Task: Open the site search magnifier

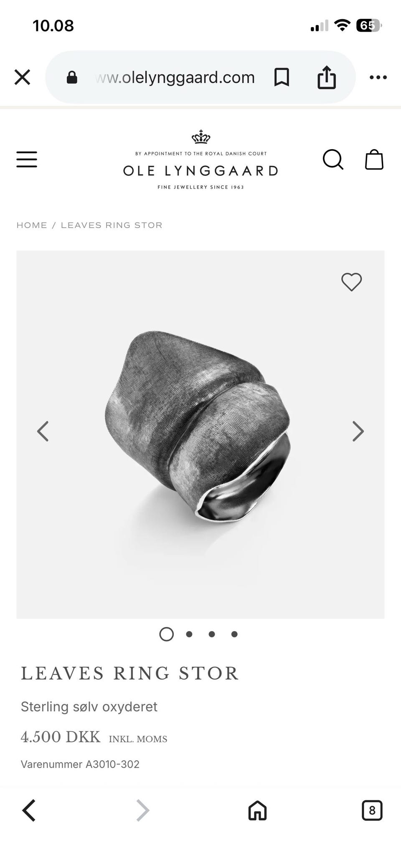Action: click(x=333, y=160)
